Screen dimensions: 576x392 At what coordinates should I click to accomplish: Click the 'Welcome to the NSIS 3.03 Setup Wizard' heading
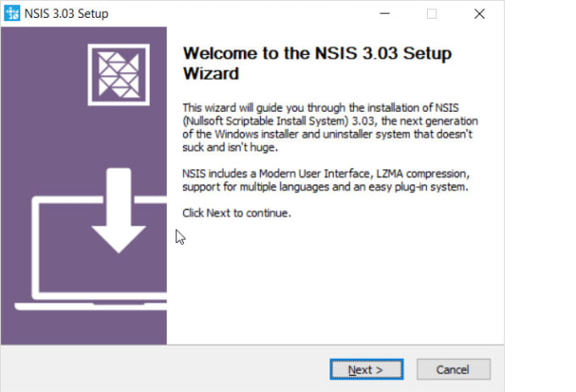click(317, 63)
